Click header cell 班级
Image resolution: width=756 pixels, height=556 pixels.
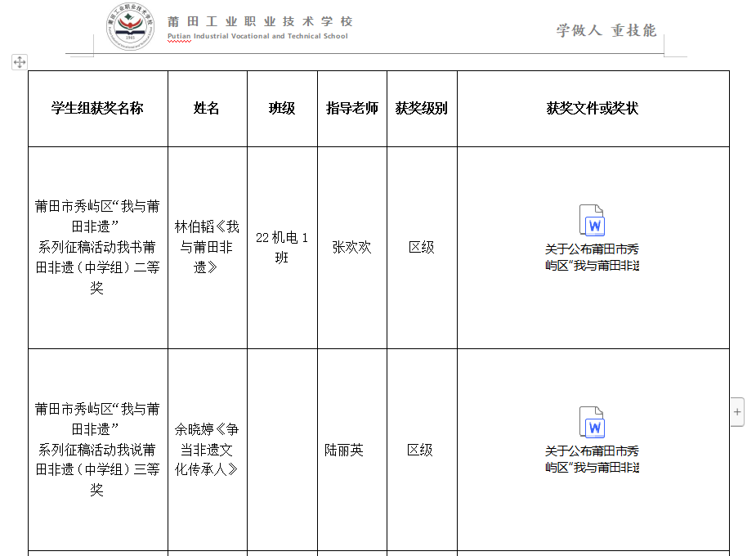282,109
